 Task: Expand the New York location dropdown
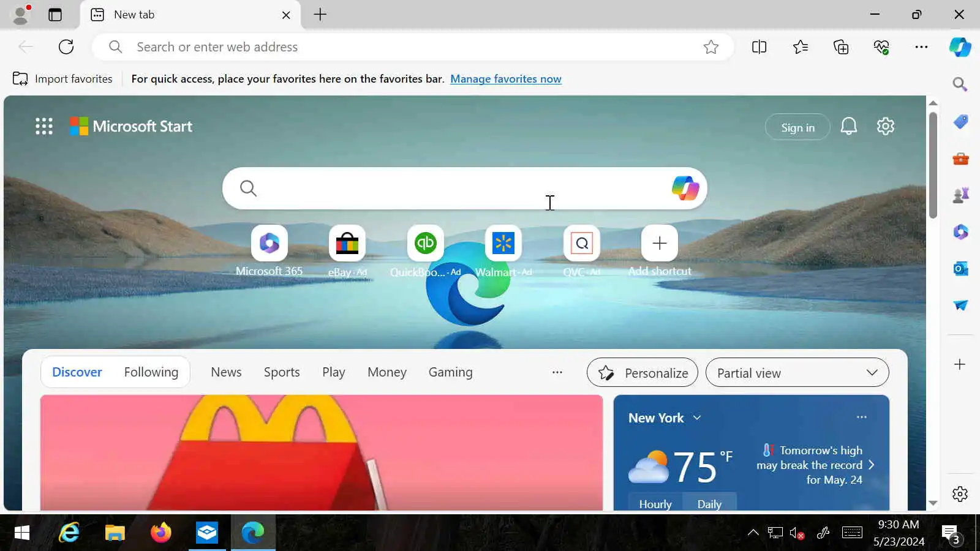point(665,418)
